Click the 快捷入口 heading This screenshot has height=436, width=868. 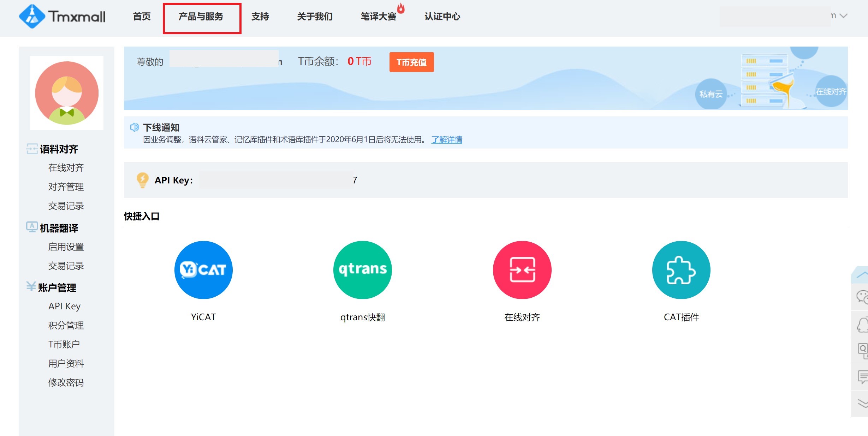tap(142, 216)
